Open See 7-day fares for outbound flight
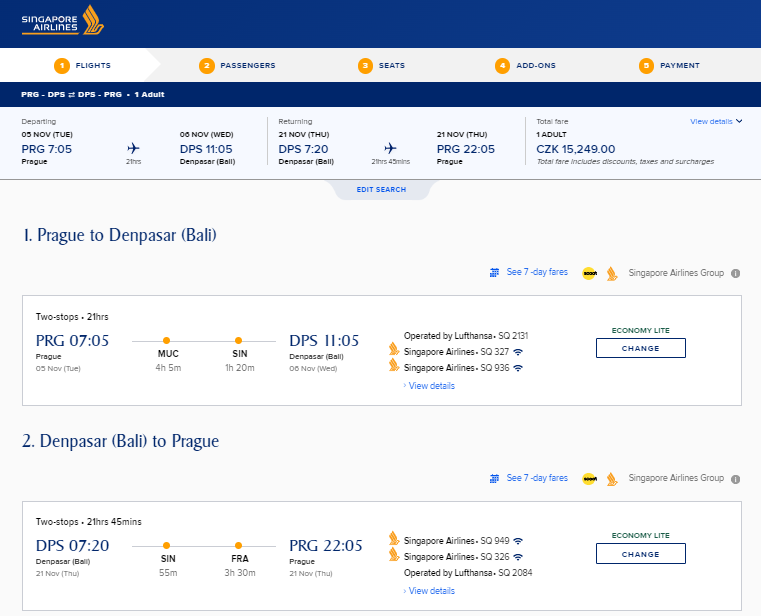761x616 pixels. 537,272
